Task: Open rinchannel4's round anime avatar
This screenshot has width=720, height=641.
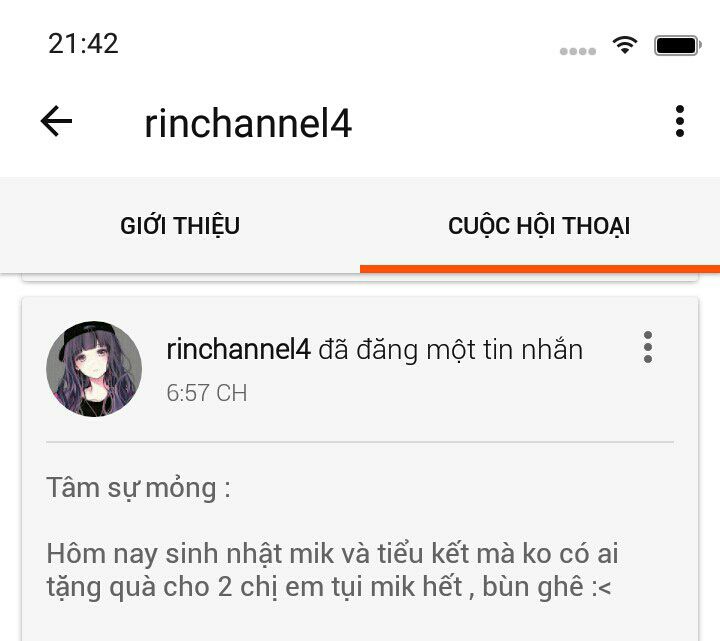Action: (x=94, y=369)
